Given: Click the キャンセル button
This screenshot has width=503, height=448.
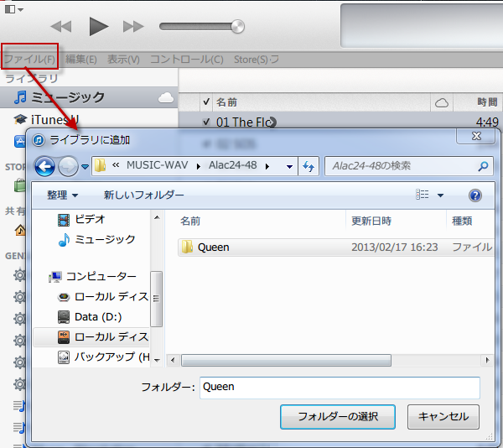Looking at the screenshot, I should (x=443, y=416).
